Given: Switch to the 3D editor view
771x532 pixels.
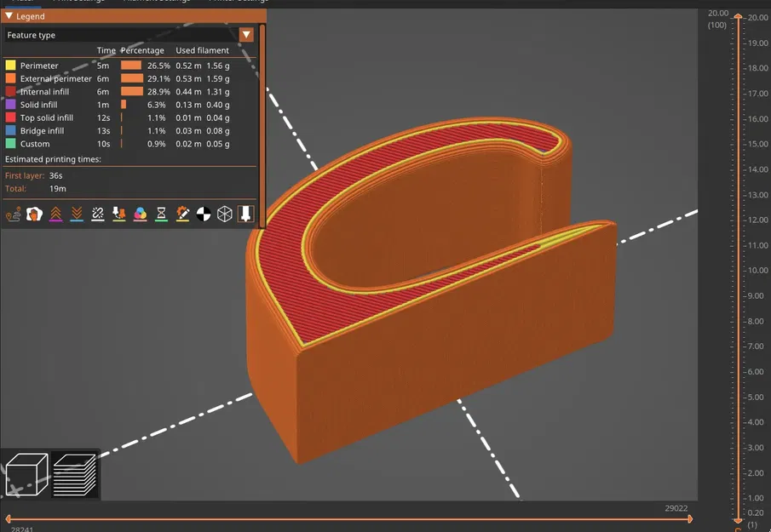Looking at the screenshot, I should 26,474.
